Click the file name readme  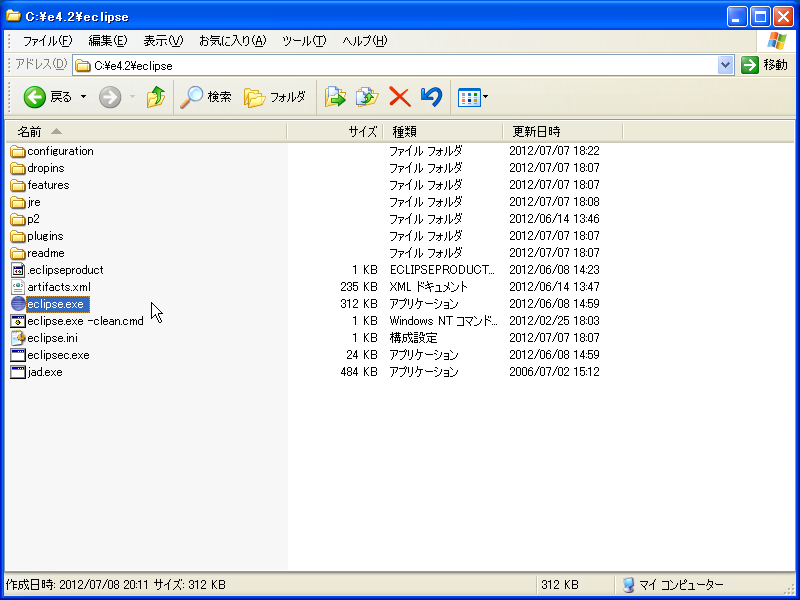click(46, 253)
